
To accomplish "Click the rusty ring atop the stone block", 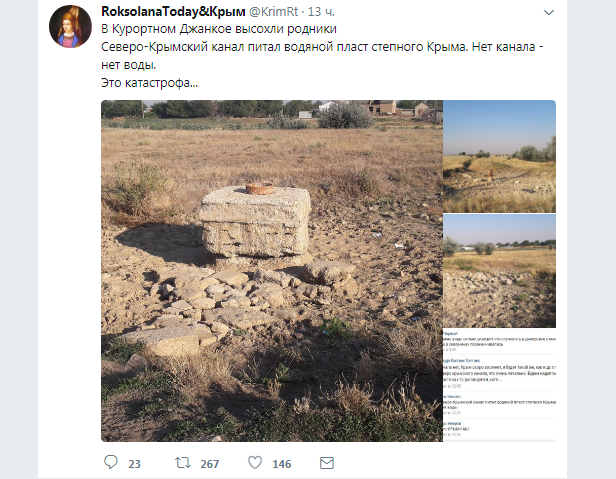I will pos(259,188).
